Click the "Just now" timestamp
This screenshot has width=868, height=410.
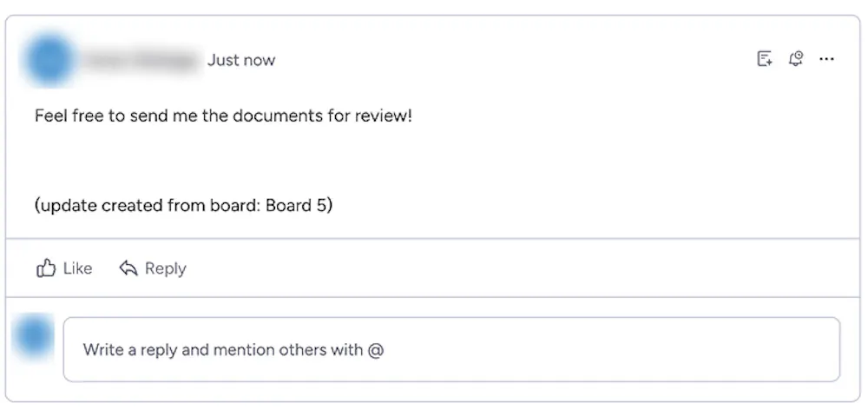241,60
